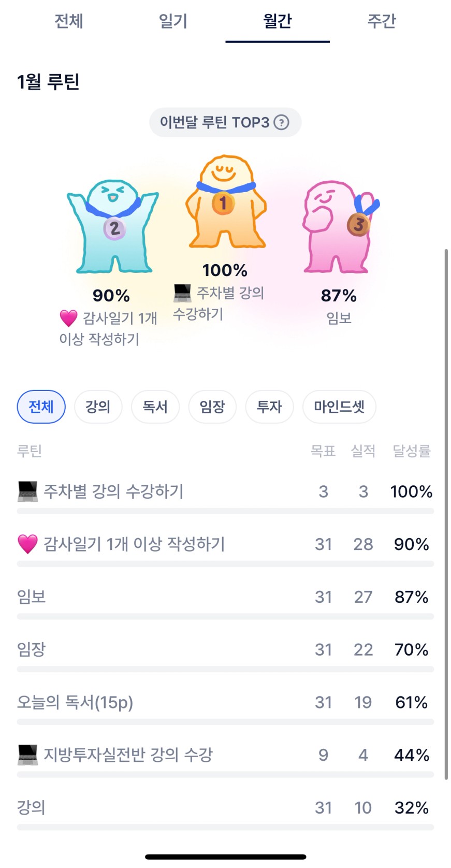The width and height of the screenshot is (451, 868).
Task: Tap the pink third-place medal character
Action: (x=339, y=226)
